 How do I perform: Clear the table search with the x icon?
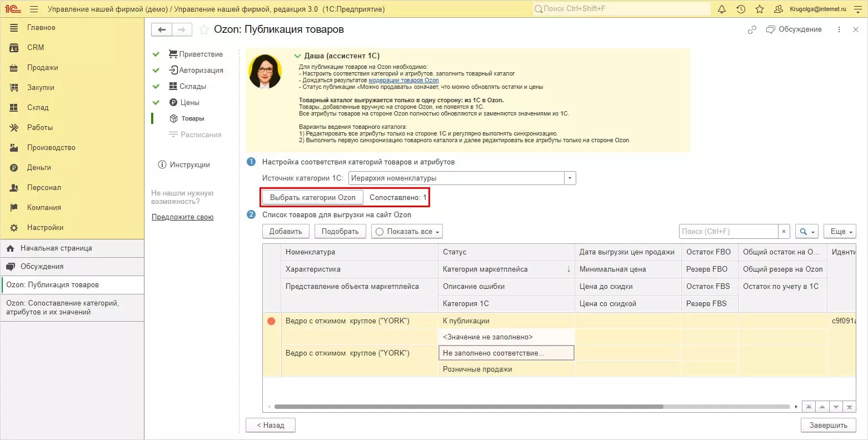pos(784,232)
